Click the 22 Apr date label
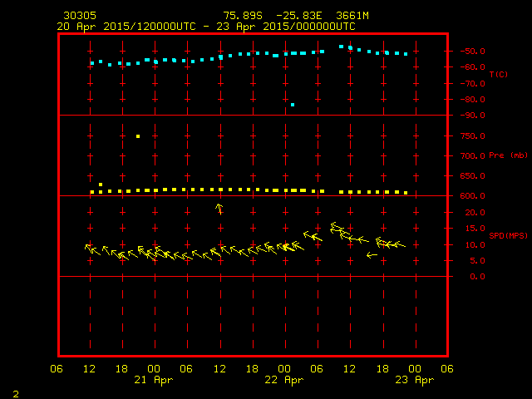 click(x=284, y=380)
